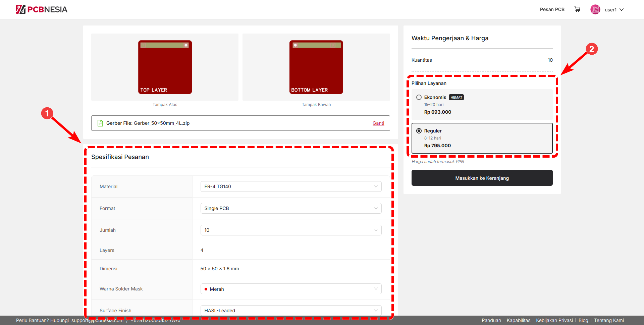
Task: Click the Spesifikasi Pesanan heading
Action: click(120, 157)
